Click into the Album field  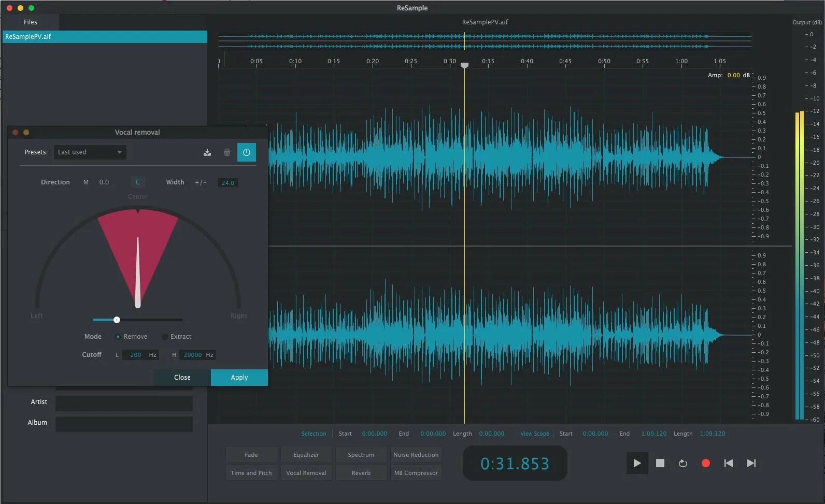tap(124, 424)
